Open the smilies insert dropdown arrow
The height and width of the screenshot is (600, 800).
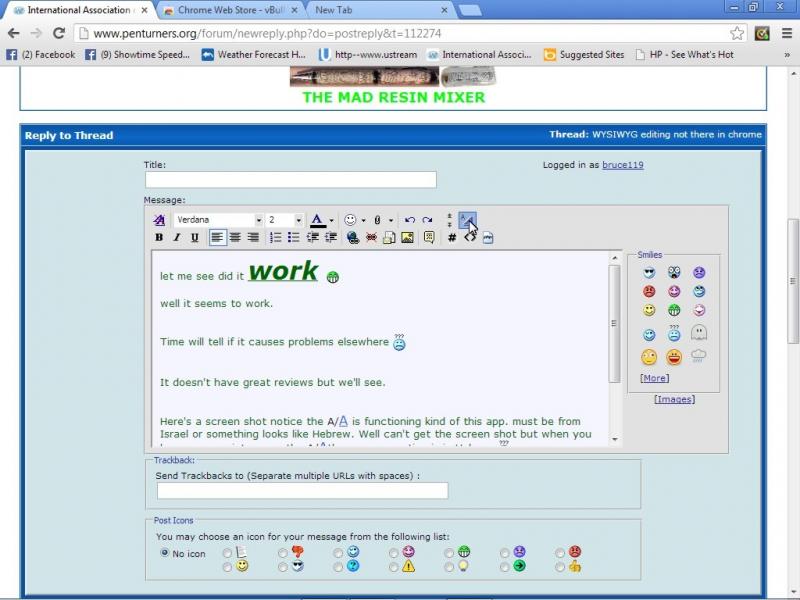363,220
